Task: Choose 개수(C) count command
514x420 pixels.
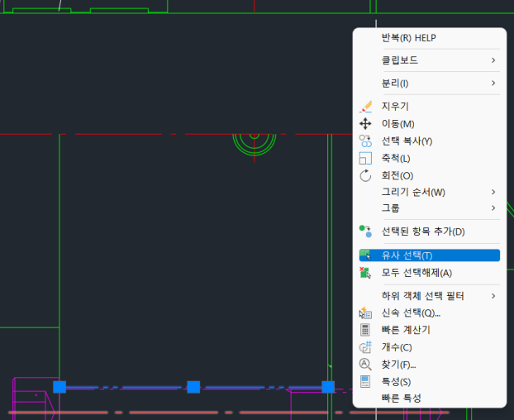Action: [x=430, y=347]
